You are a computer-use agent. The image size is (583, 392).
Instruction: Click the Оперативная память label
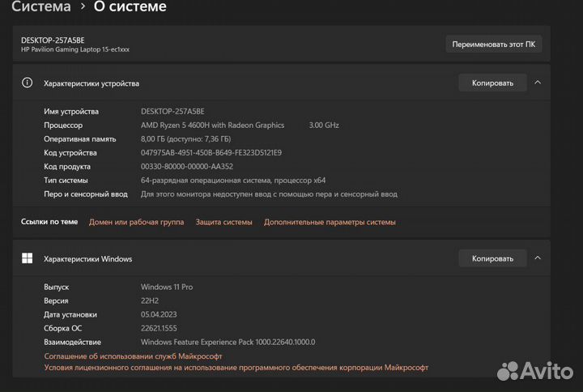(80, 139)
